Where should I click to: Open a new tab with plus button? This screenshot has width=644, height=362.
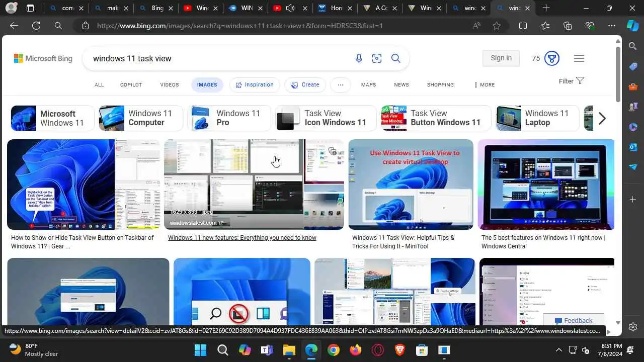[x=546, y=8]
